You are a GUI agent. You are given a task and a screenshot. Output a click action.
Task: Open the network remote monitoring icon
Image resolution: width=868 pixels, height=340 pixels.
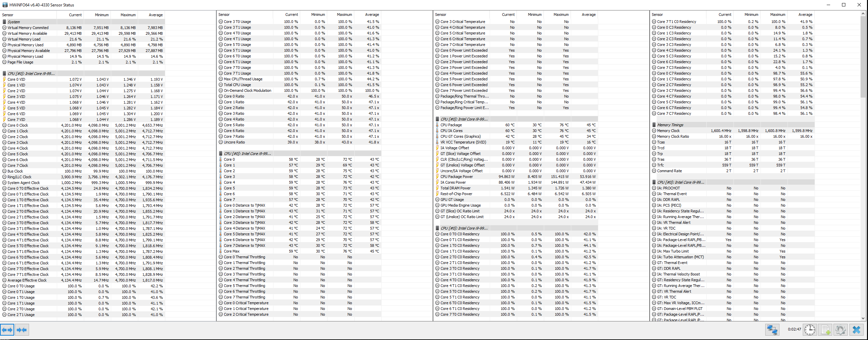coord(772,330)
